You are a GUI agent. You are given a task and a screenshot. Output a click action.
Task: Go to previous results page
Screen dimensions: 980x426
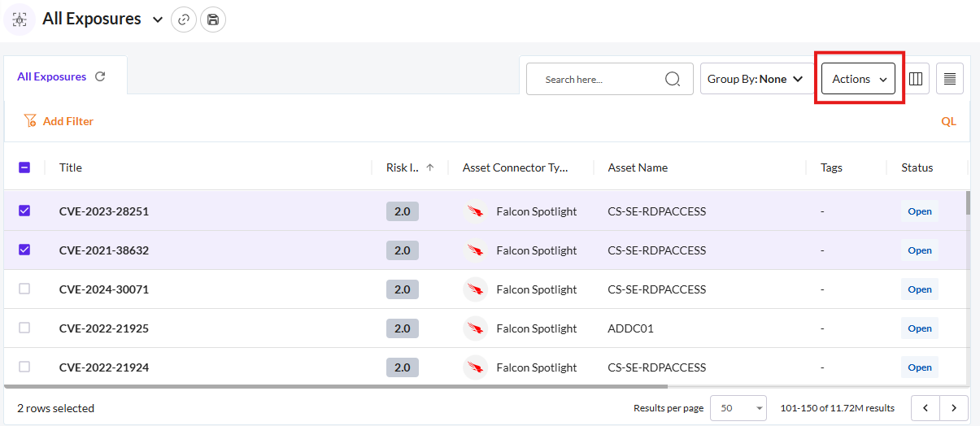pos(926,408)
